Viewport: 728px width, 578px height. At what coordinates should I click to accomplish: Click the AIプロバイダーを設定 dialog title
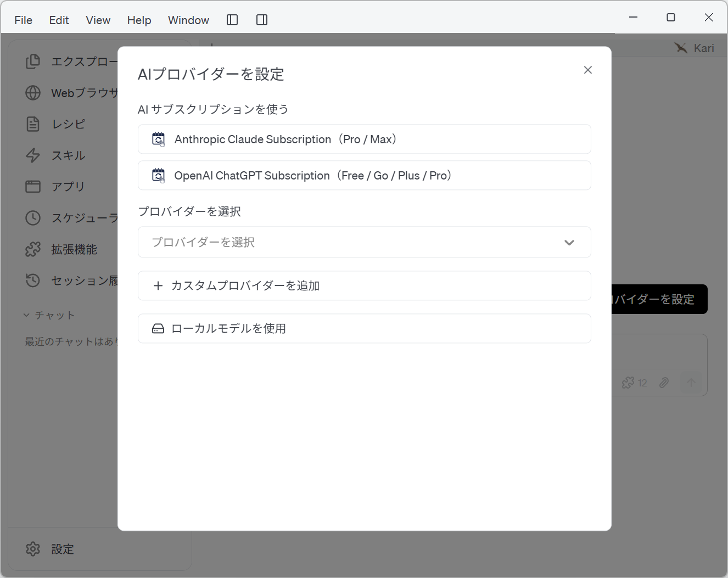click(x=211, y=74)
